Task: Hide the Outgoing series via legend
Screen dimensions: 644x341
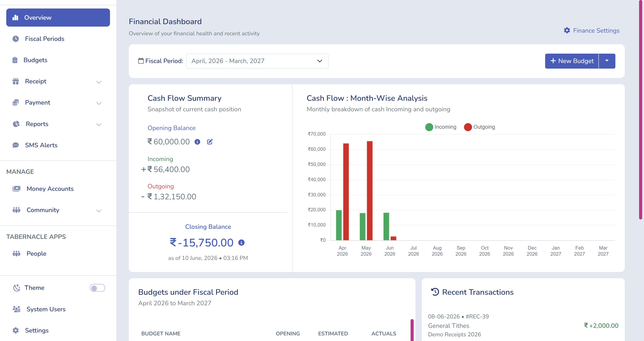Action: (479, 127)
